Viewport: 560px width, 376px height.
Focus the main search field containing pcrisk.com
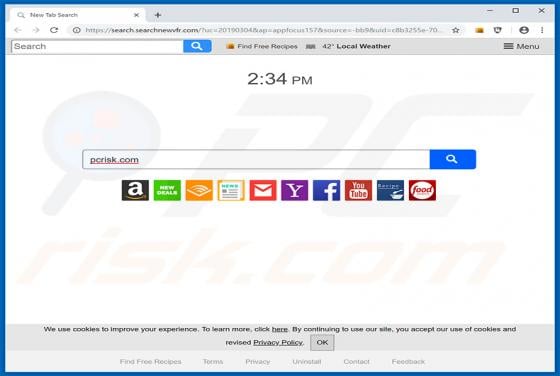(x=256, y=159)
